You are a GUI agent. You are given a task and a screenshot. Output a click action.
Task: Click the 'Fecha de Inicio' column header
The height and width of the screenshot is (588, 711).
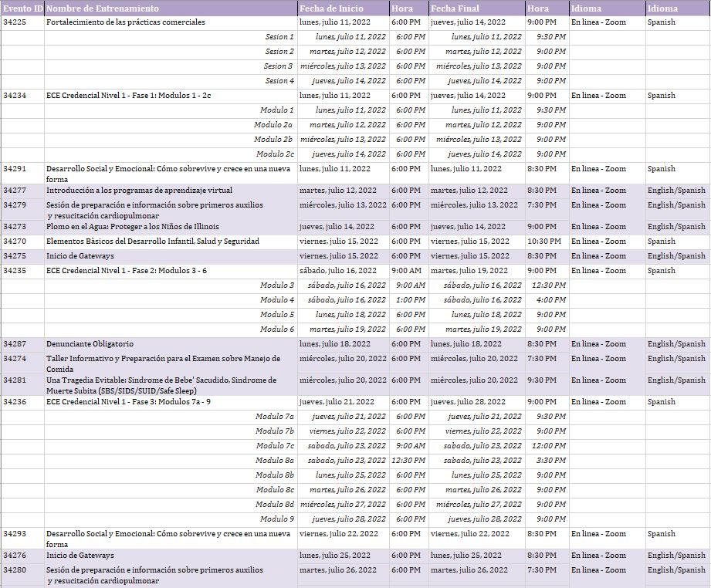(x=343, y=8)
